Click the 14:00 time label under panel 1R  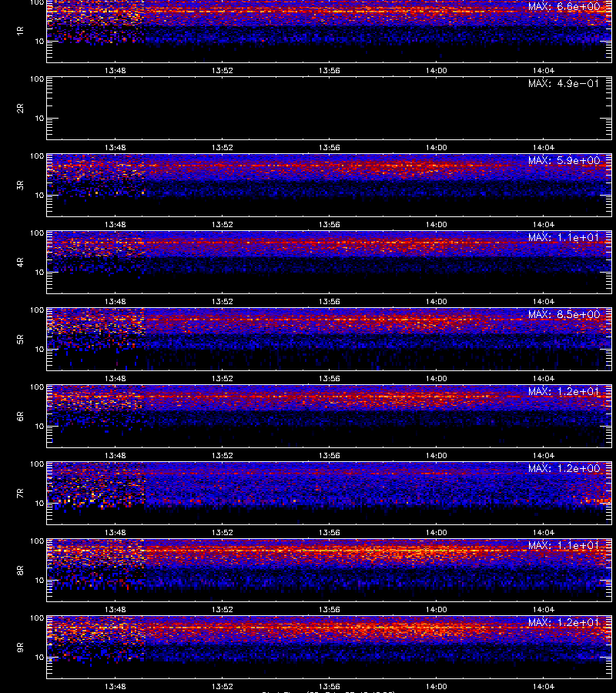click(436, 70)
